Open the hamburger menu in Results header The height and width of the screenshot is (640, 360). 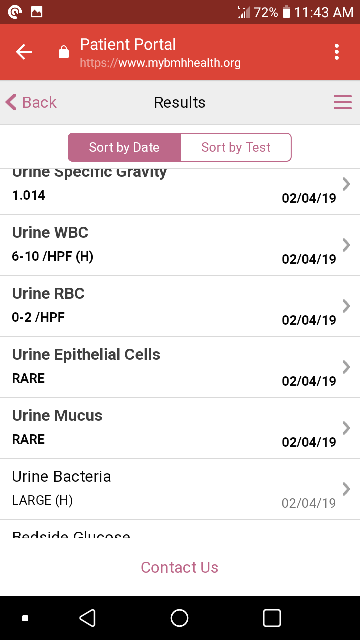[343, 102]
